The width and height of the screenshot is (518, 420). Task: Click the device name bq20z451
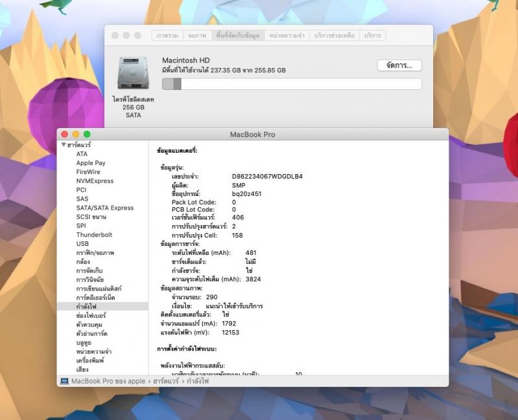247,193
